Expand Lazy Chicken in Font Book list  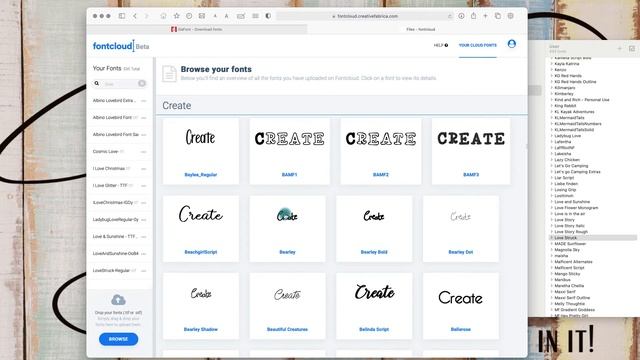pyautogui.click(x=551, y=160)
